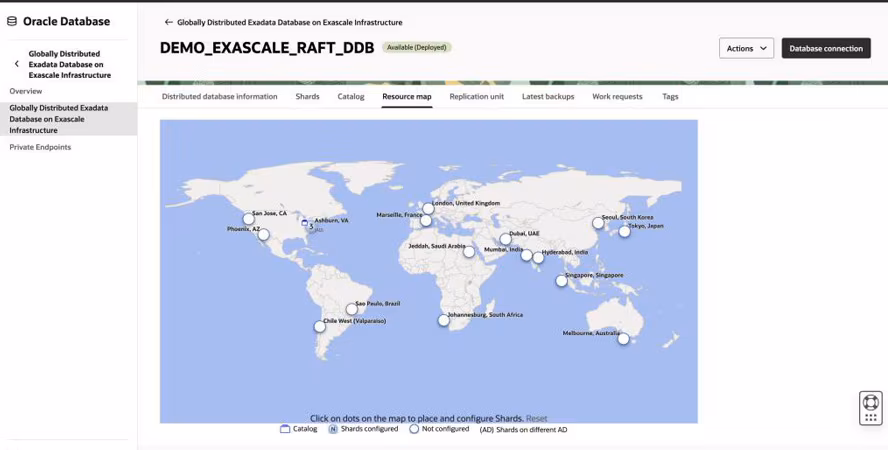Click the Oracle Database stack icon
The width and height of the screenshot is (888, 450).
[11, 22]
